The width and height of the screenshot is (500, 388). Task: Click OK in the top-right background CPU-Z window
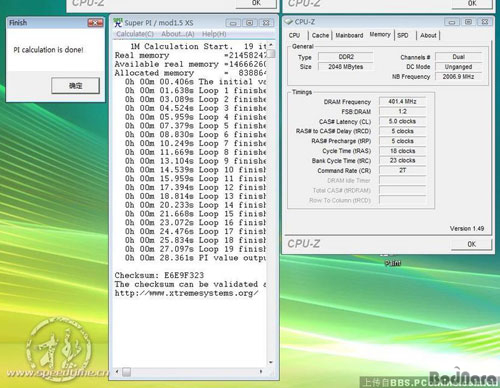[472, 3]
